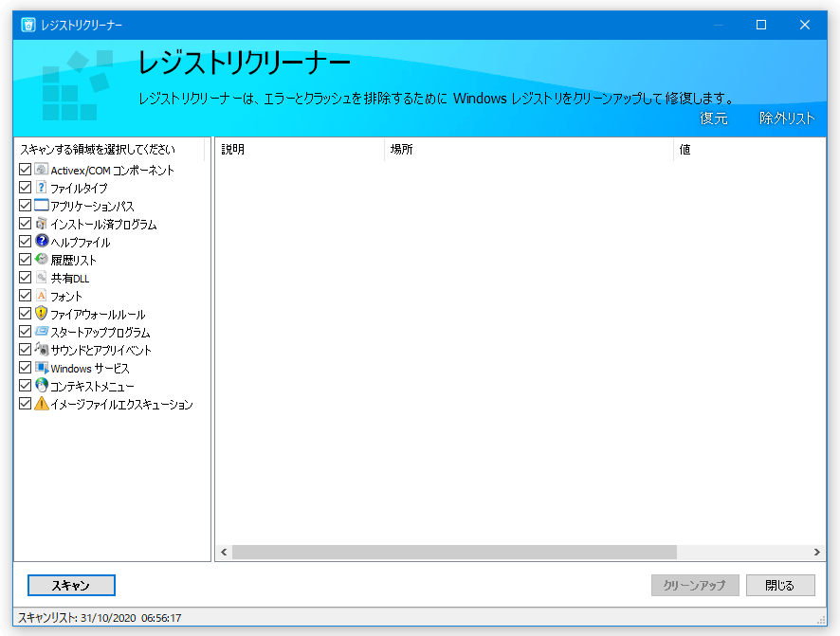Disable the 履歴リスト checkbox
Viewport: 840px width, 636px height.
click(25, 259)
